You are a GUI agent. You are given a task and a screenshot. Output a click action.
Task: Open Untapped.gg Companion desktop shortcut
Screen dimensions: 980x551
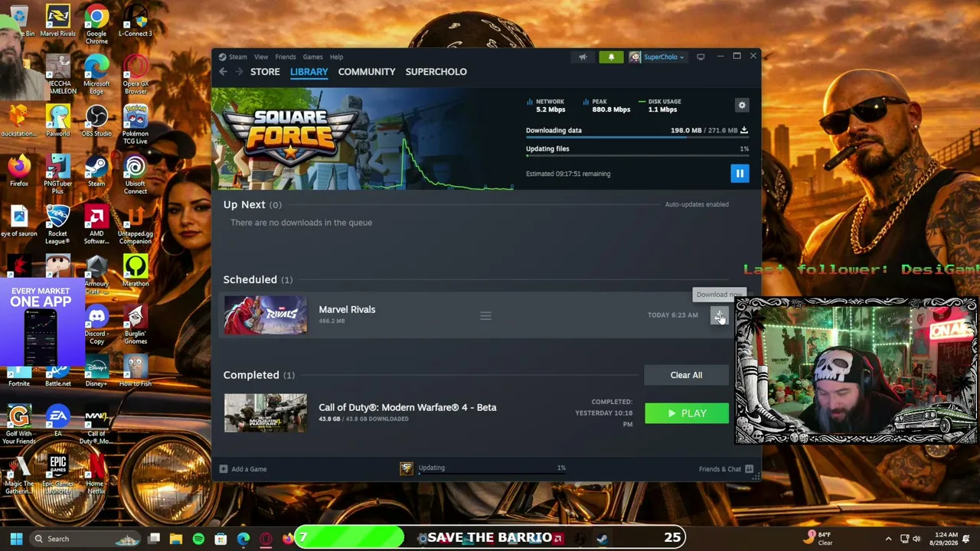click(x=136, y=225)
